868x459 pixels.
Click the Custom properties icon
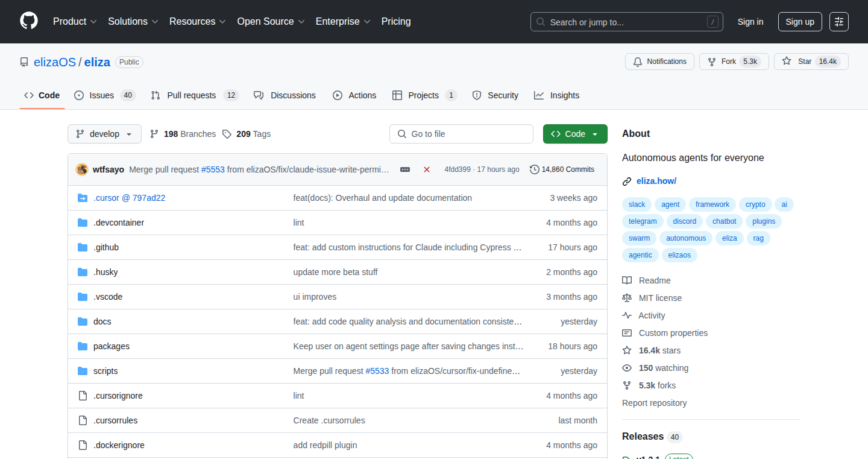[627, 333]
